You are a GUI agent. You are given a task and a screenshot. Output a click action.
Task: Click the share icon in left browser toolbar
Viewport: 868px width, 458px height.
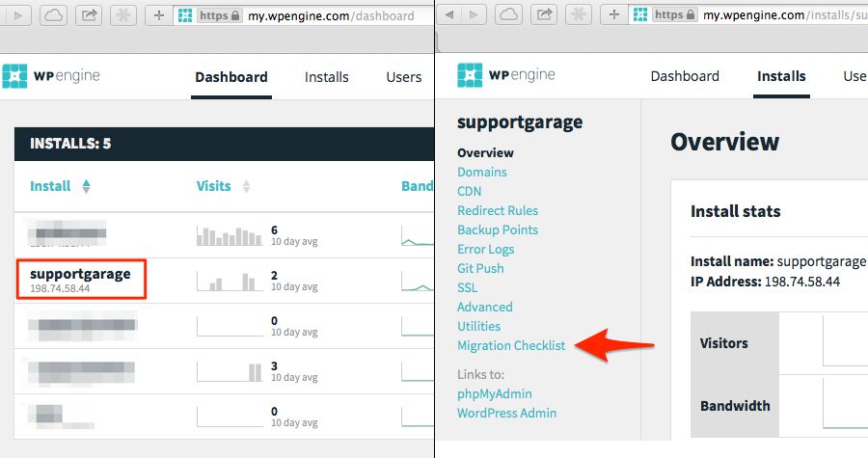89,14
